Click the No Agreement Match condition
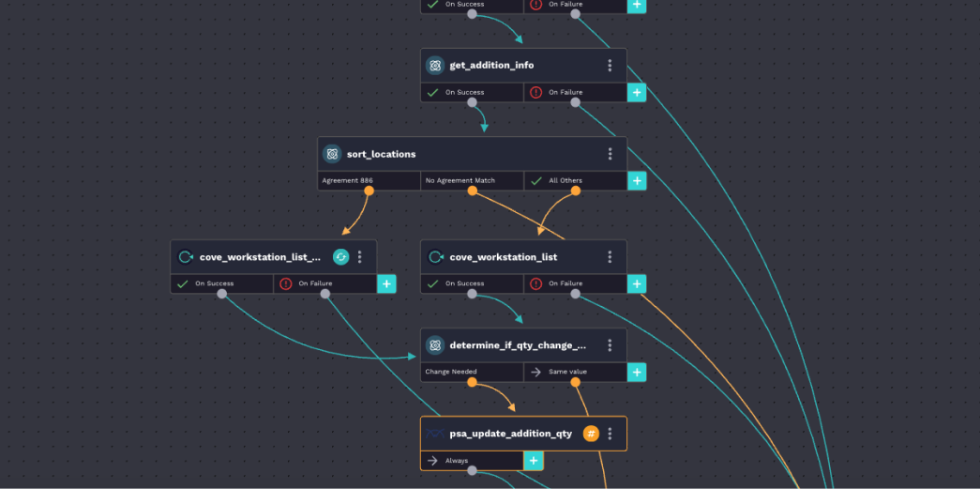Screen dimensions: 980x489 [x=472, y=181]
